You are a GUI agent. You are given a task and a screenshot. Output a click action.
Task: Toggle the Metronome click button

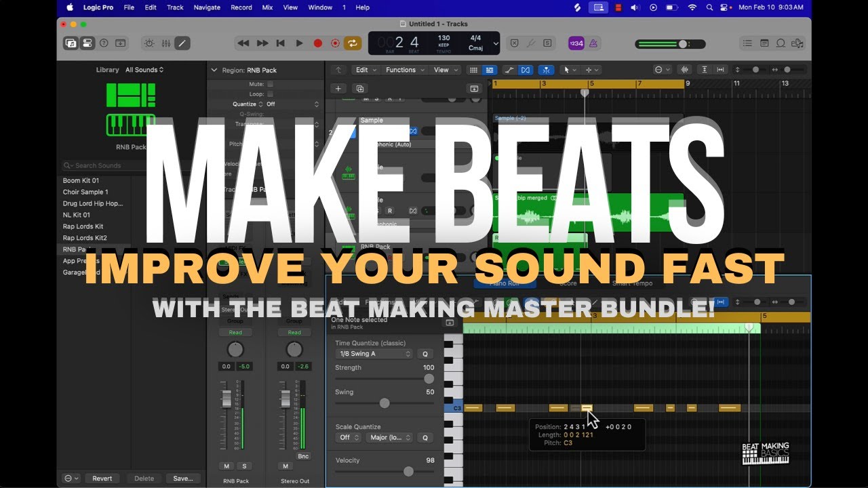(593, 43)
